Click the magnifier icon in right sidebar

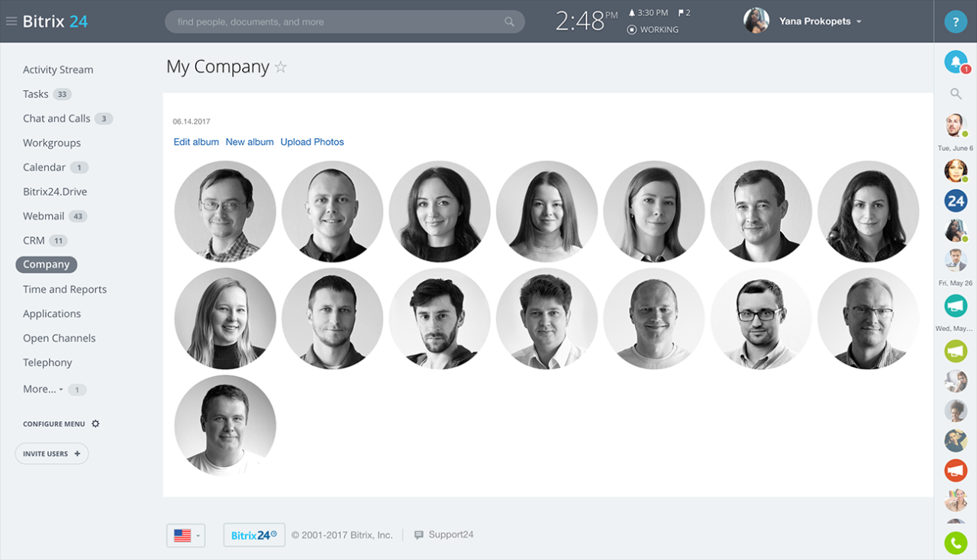tap(956, 94)
